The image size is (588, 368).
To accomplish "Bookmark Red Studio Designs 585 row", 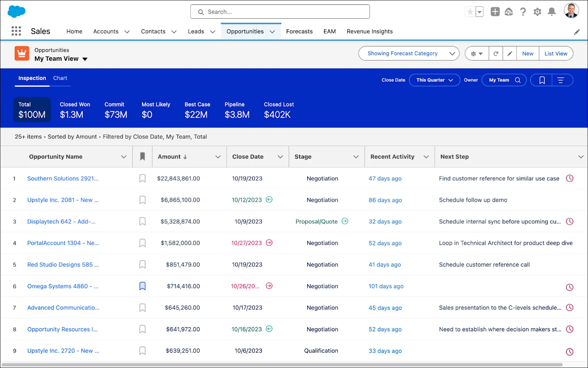I will pyautogui.click(x=143, y=264).
